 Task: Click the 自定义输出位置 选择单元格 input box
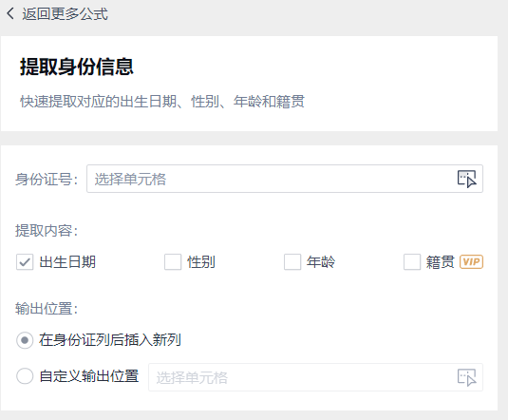click(x=315, y=377)
